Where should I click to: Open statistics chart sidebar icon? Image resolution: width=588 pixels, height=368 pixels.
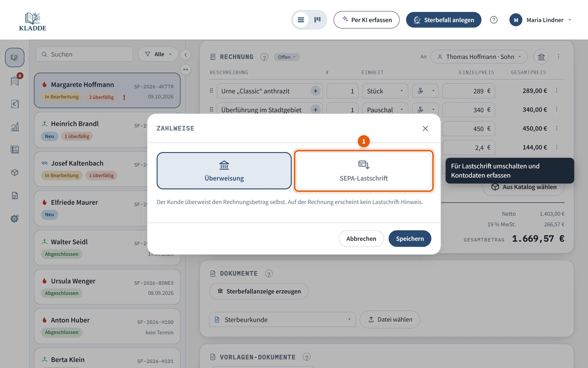14,127
